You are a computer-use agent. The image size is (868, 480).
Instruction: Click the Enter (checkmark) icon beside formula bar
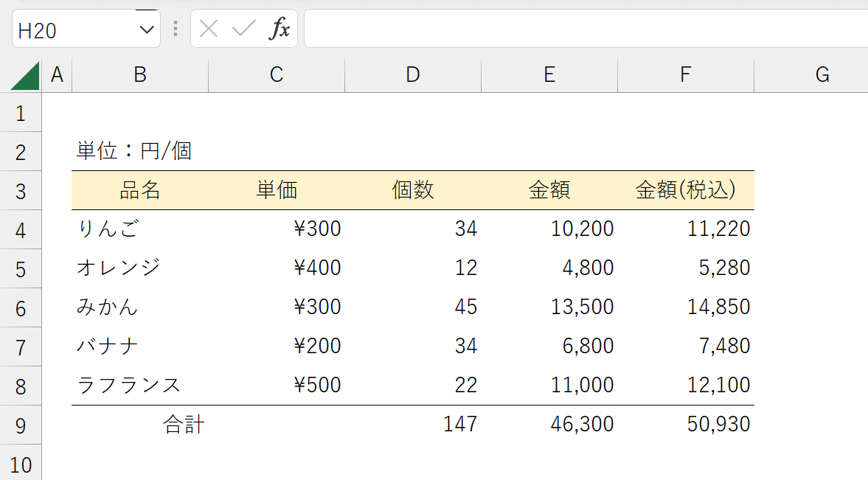[244, 29]
